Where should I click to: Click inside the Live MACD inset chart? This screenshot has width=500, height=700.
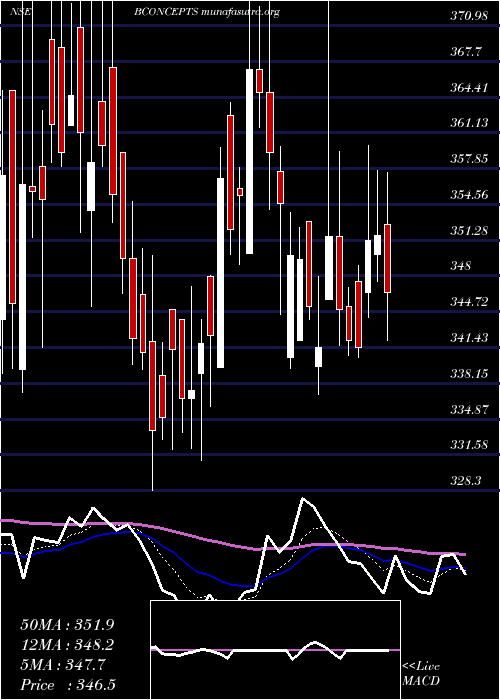[x=275, y=650]
